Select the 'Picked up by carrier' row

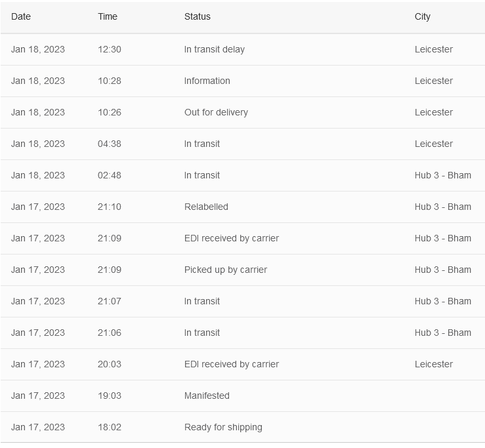[x=226, y=270]
